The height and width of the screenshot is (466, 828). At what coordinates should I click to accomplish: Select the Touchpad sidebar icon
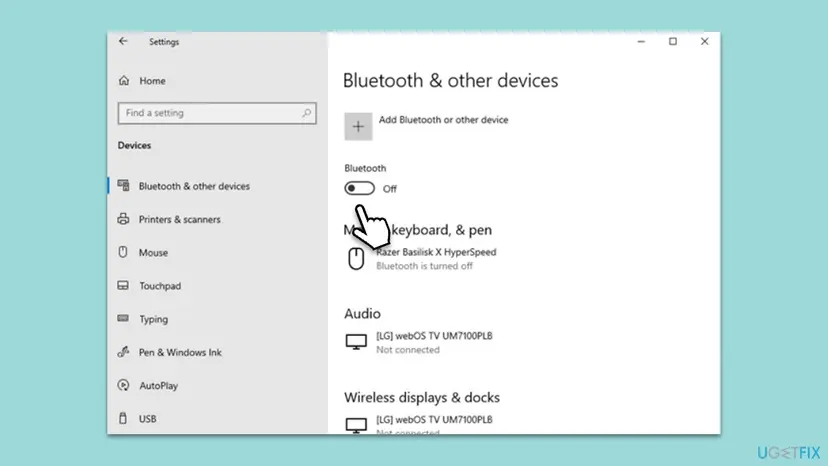[123, 285]
